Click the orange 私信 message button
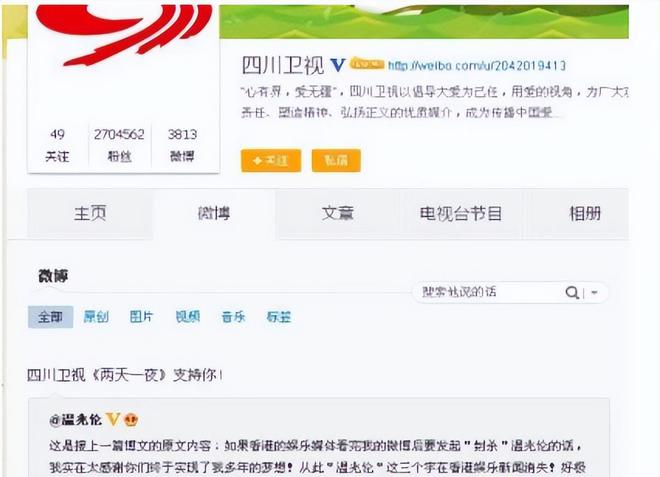The width and height of the screenshot is (660, 477). 336,160
